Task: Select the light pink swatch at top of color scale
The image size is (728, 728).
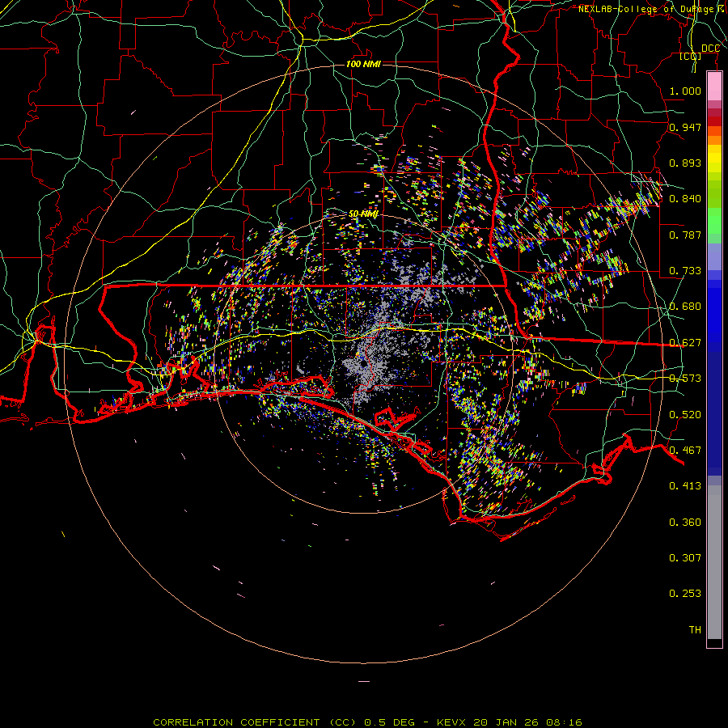Action: point(714,85)
